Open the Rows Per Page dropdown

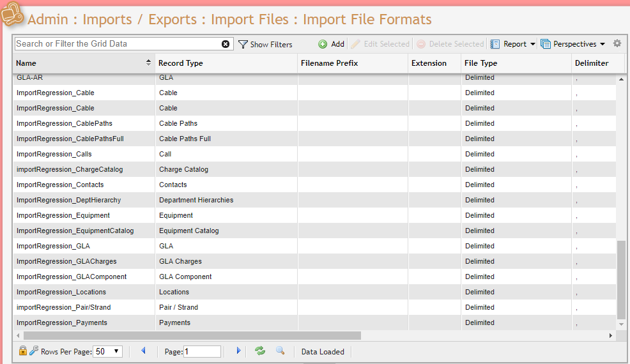[x=108, y=351]
